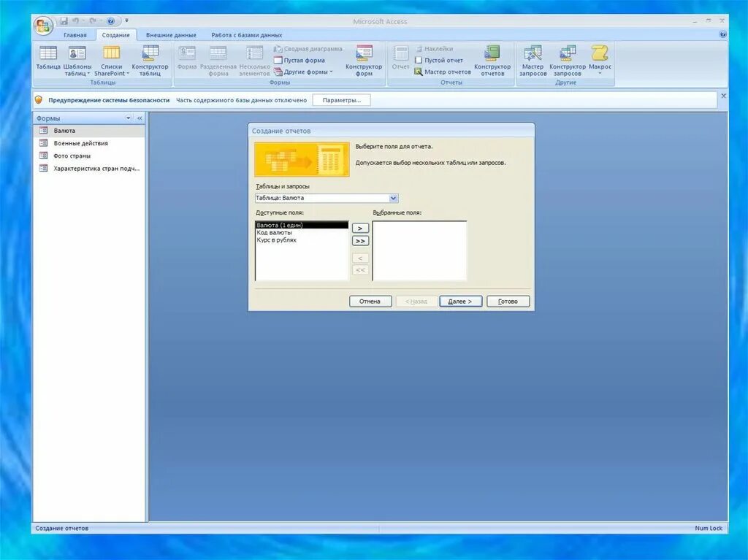Expand the Другие формы dropdown
748x560 pixels.
coord(302,72)
